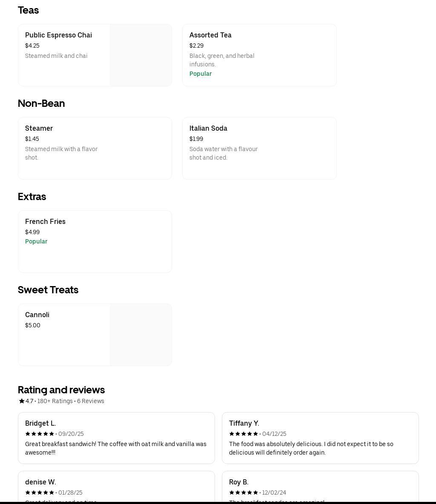The image size is (436, 504).
Task: Select the Assorted Tea menu item
Action: [259, 55]
